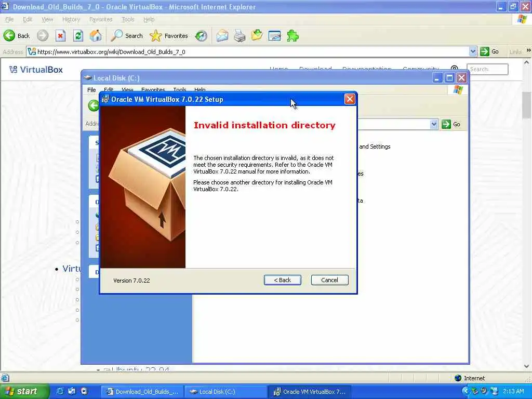Click the green Back arrow in Local Disk window

click(94, 105)
